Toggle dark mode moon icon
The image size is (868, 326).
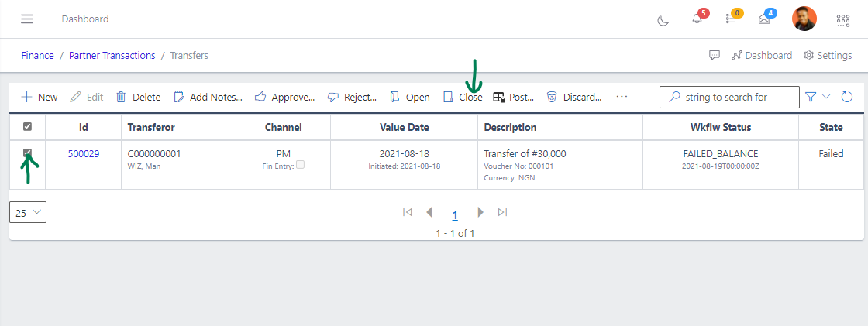[663, 20]
